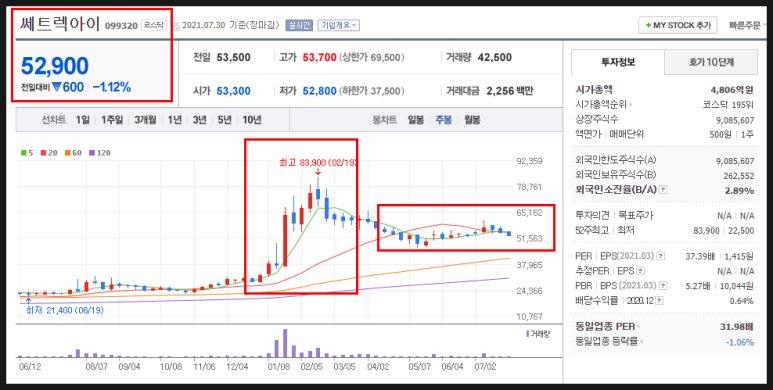Click the 코스닥 market badge
Image resolution: width=773 pixels, height=390 pixels.
pyautogui.click(x=154, y=25)
